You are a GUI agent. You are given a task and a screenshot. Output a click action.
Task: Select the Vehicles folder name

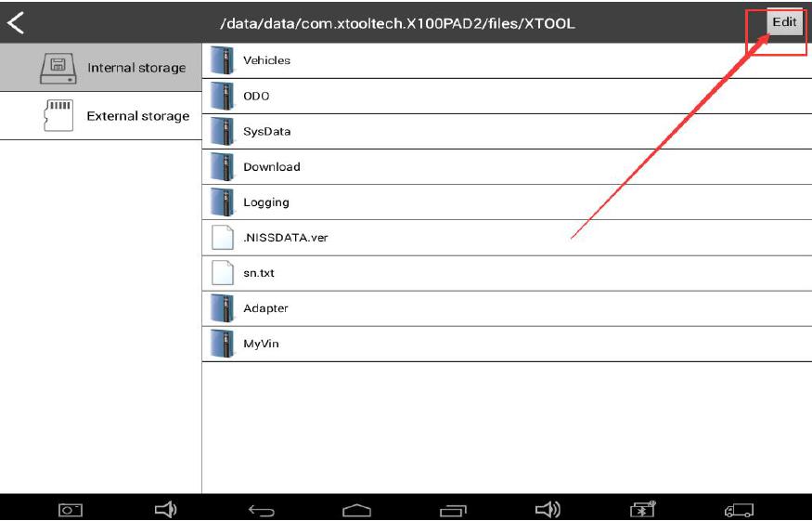pyautogui.click(x=266, y=60)
